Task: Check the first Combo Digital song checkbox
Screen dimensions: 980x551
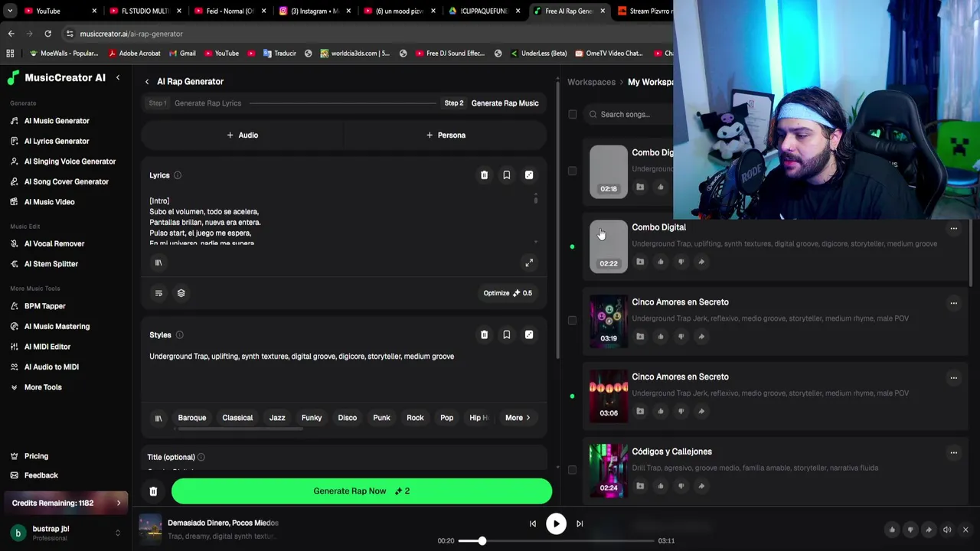Action: pos(572,171)
